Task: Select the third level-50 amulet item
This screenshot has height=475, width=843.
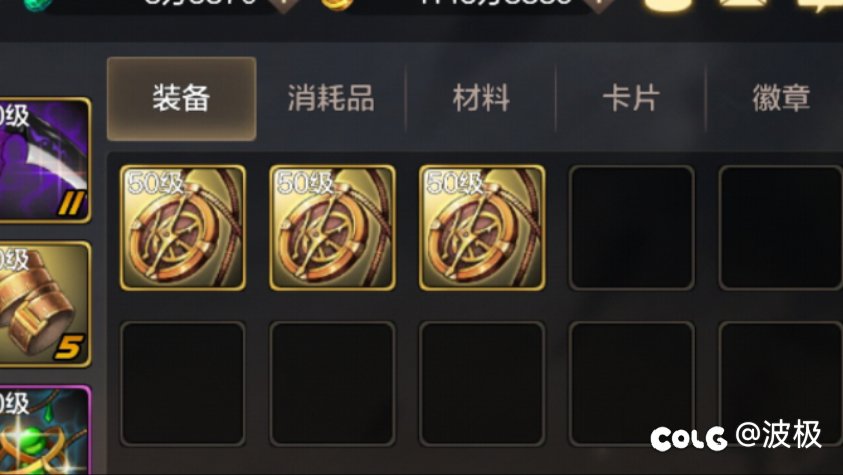Action: click(482, 228)
